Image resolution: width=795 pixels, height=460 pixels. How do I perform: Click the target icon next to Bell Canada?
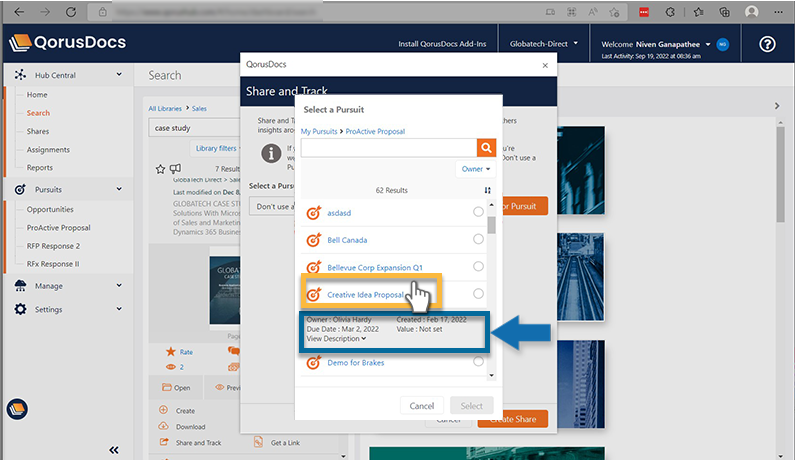pyautogui.click(x=314, y=239)
